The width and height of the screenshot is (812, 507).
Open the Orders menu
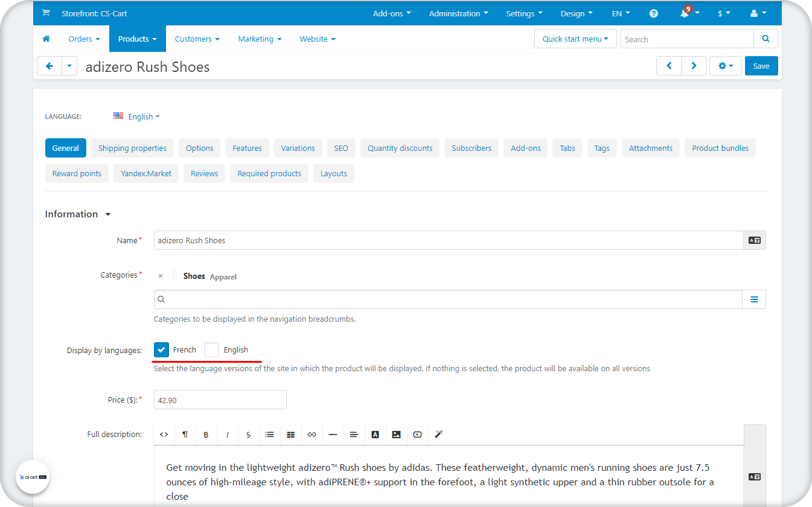[x=84, y=39]
